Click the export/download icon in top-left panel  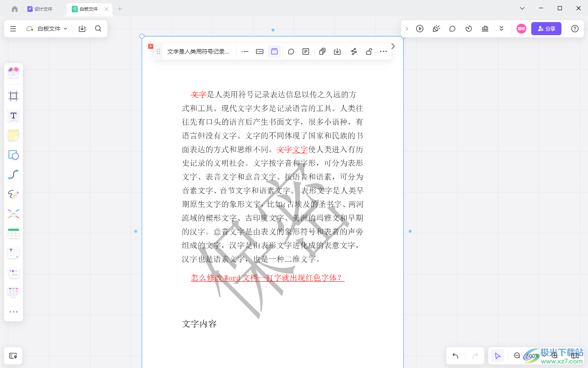82,29
